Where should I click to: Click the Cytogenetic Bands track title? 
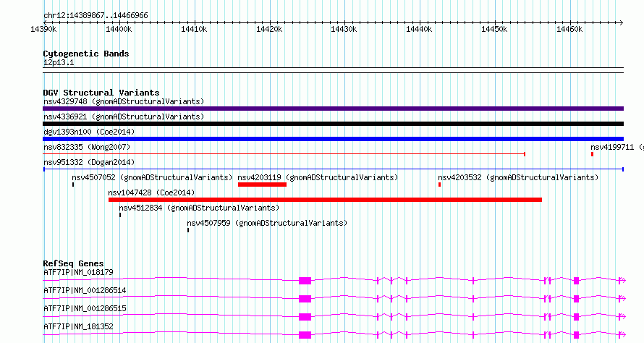[x=86, y=54]
